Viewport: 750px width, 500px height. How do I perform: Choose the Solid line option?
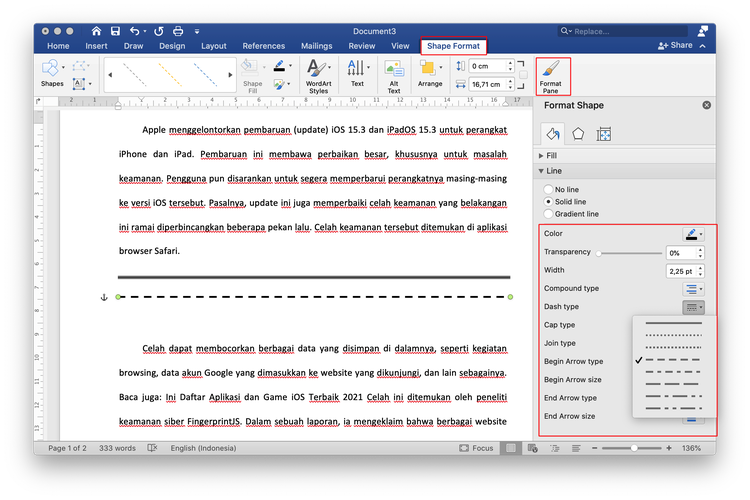point(547,201)
